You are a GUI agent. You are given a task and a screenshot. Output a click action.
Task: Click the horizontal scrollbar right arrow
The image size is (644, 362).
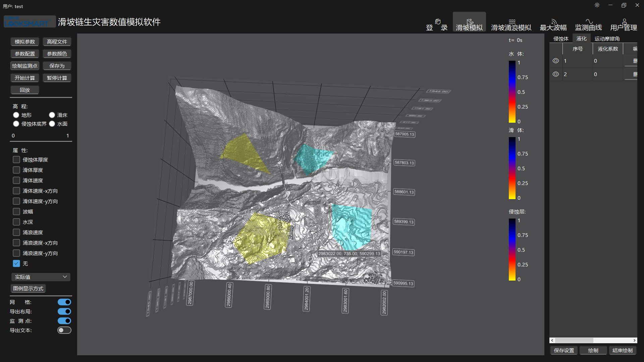point(634,341)
